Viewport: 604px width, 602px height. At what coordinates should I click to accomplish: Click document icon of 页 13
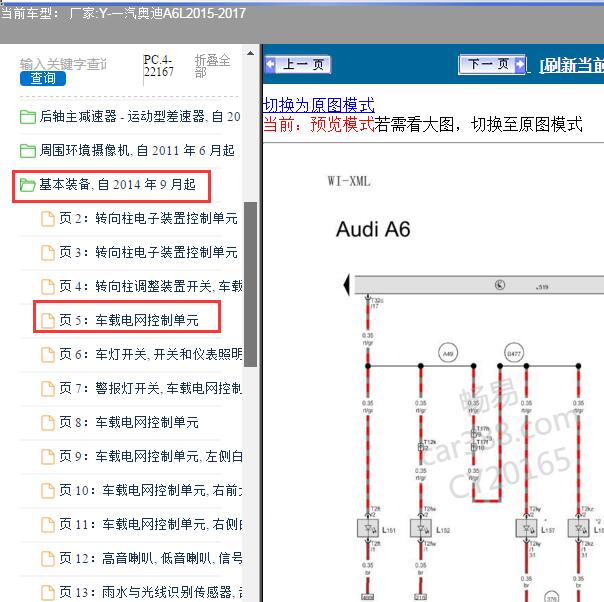(x=48, y=592)
